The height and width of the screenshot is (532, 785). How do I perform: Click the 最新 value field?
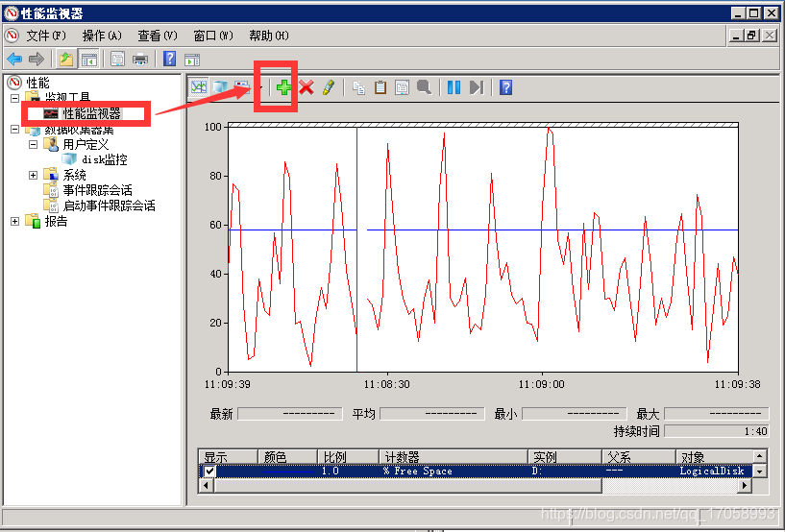tap(290, 413)
